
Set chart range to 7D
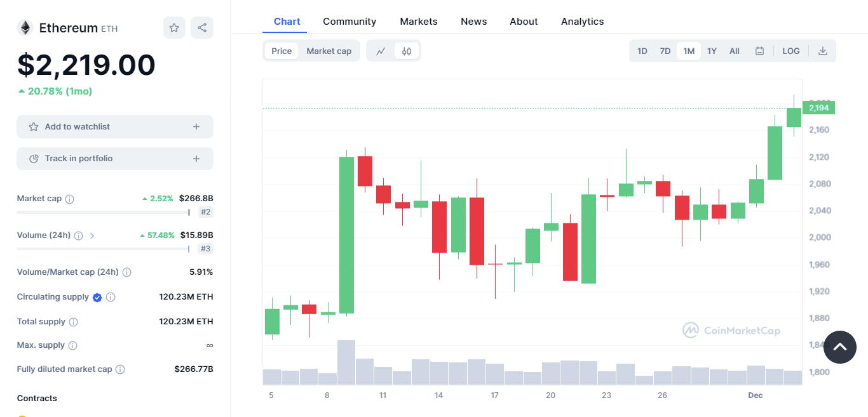665,51
